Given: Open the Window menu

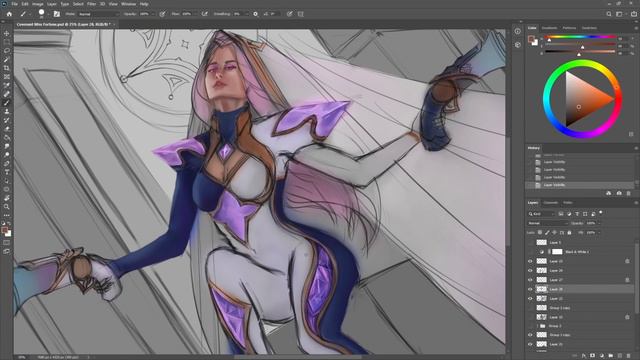Looking at the screenshot, I should 128,4.
